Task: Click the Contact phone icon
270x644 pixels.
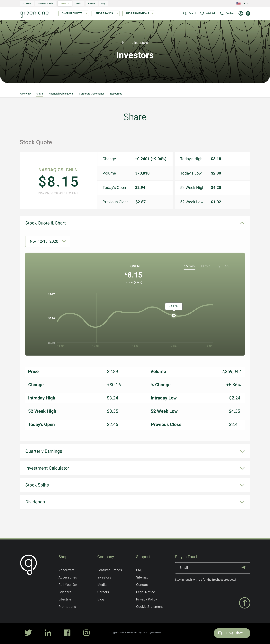Action: pos(222,13)
